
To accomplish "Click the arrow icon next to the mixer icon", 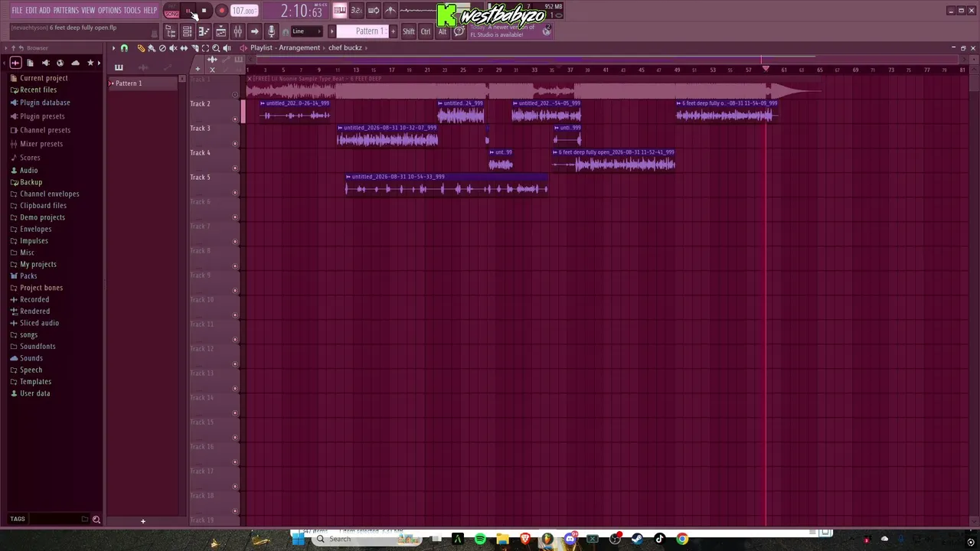I will [x=255, y=31].
